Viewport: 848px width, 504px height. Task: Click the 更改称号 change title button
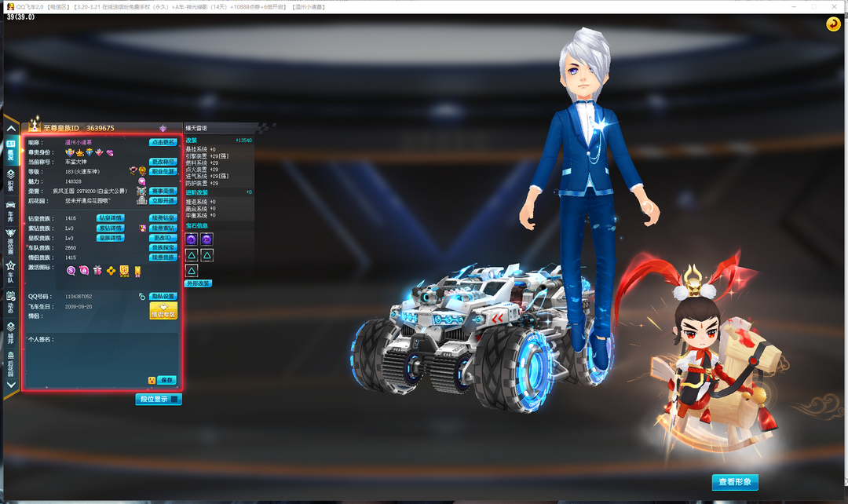[x=163, y=162]
